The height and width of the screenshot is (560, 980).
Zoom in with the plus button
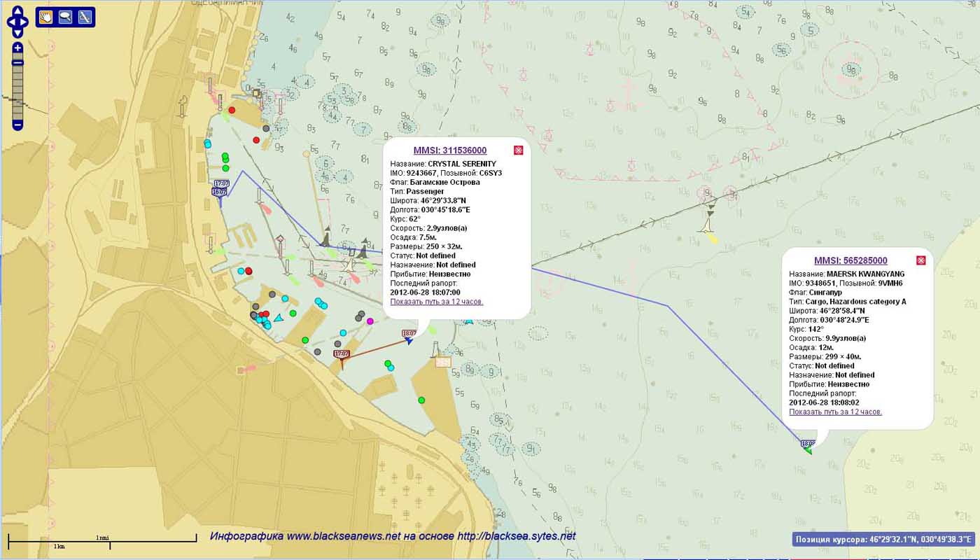point(17,48)
